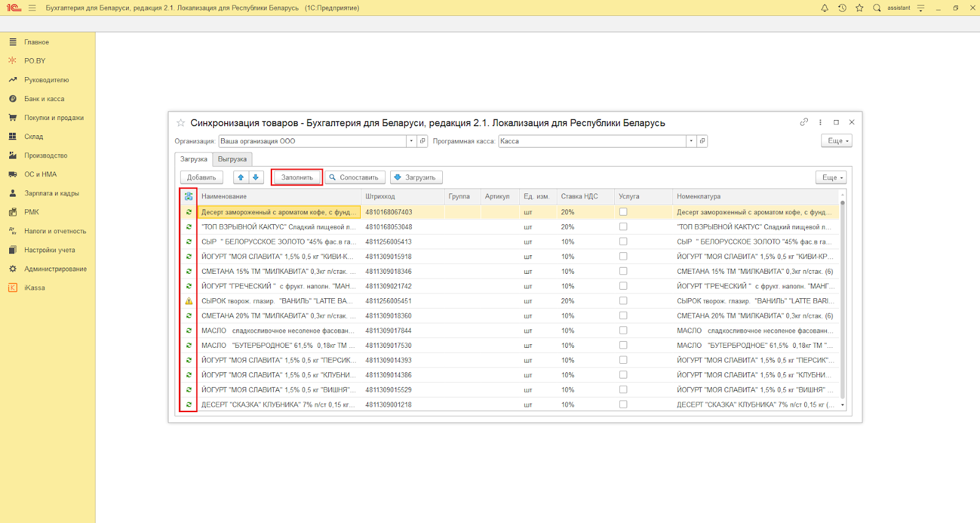Open notifications bell in title bar
Viewport: 980px width, 523px height.
[x=824, y=8]
